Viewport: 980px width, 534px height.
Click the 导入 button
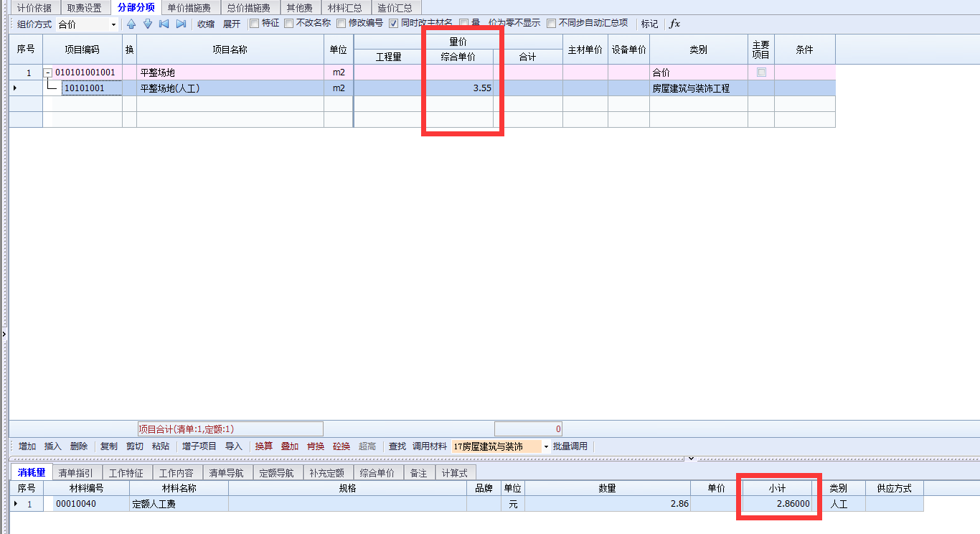pos(234,446)
